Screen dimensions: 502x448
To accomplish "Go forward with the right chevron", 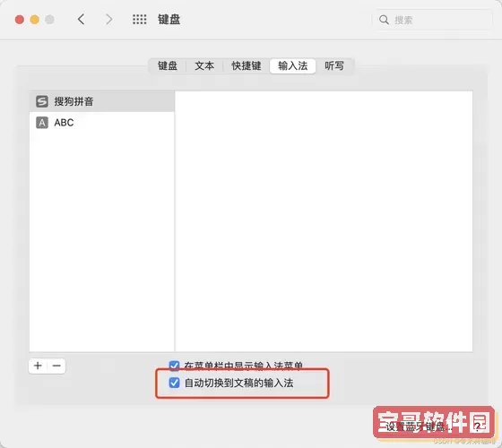I will 108,20.
